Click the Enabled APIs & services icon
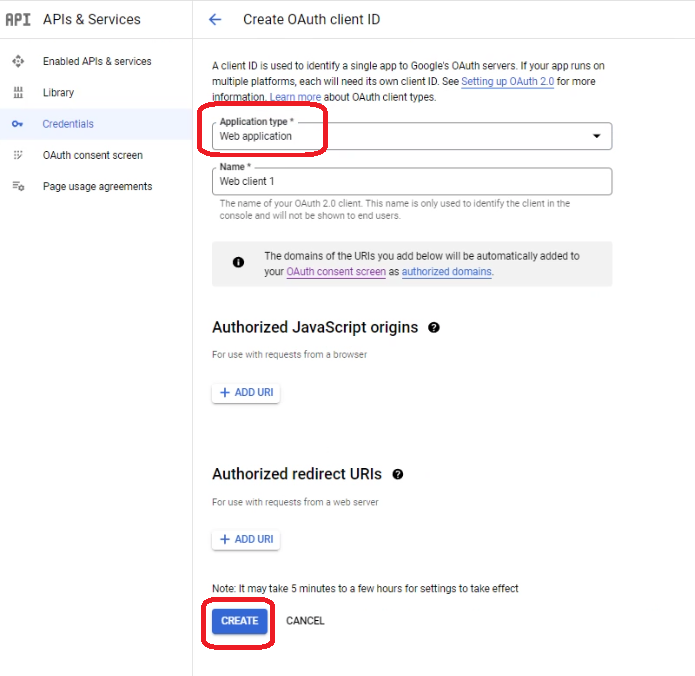 18,62
